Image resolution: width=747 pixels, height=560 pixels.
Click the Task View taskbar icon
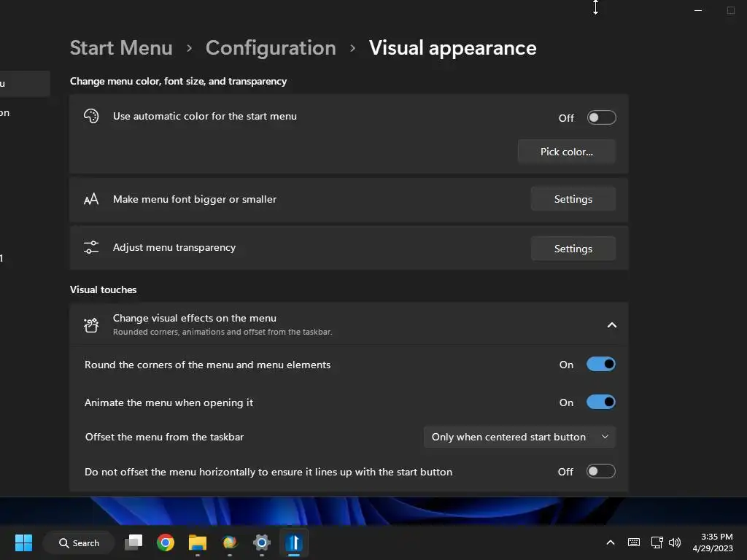pos(133,542)
